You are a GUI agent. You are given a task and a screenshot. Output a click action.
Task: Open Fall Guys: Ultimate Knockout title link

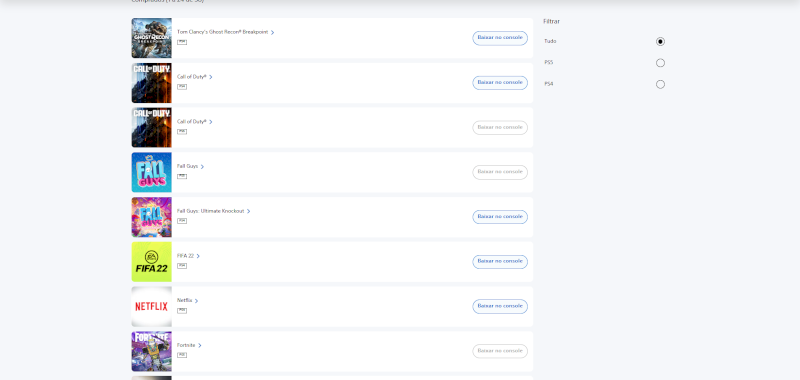click(211, 211)
